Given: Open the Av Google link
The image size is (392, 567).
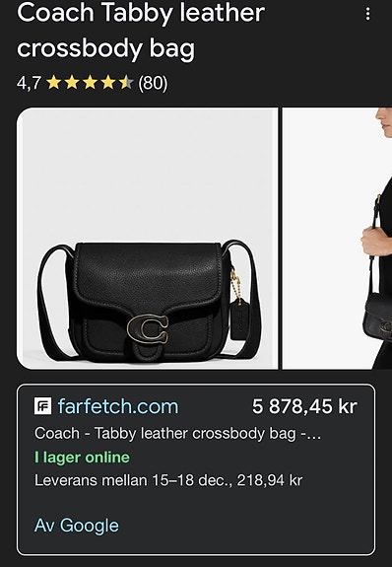Looking at the screenshot, I should [77, 525].
